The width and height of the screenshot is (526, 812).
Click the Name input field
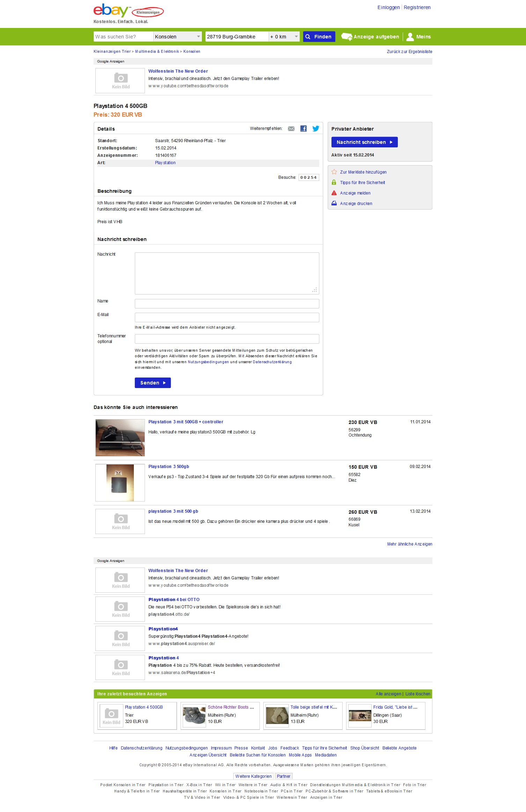coord(227,303)
